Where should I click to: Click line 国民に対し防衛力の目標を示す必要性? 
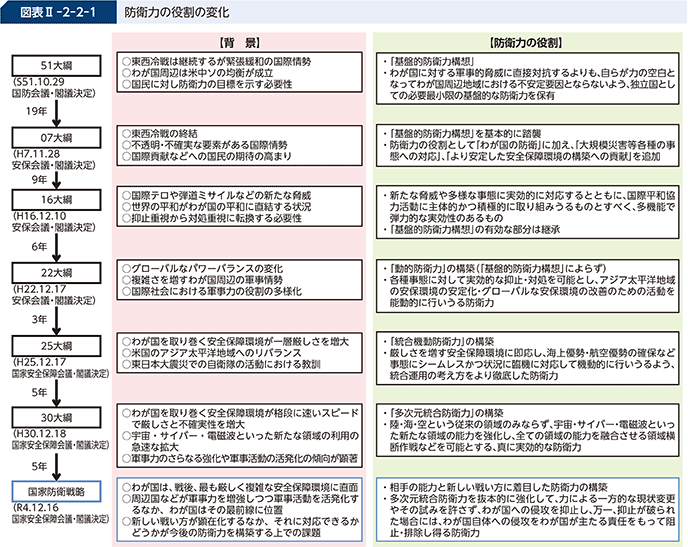[207, 84]
